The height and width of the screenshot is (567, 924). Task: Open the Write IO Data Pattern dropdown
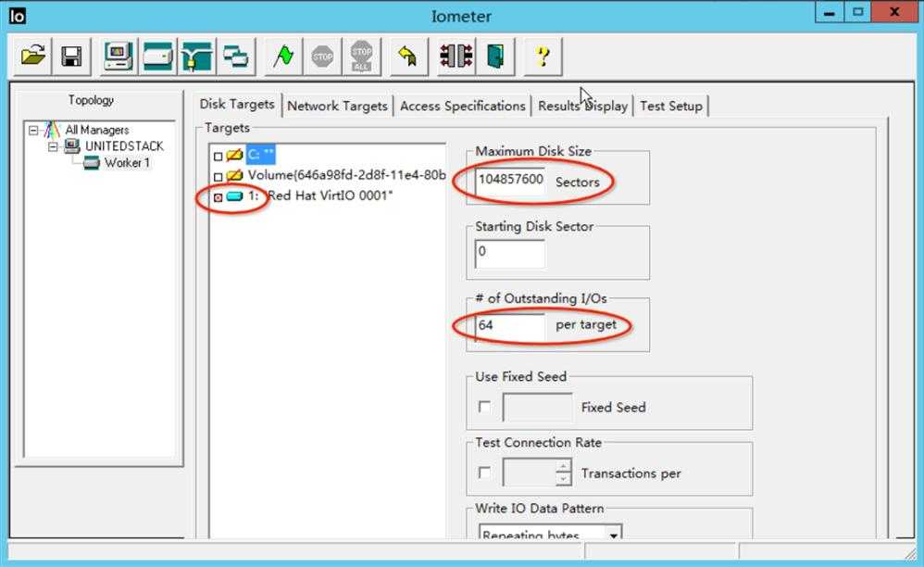(x=614, y=534)
